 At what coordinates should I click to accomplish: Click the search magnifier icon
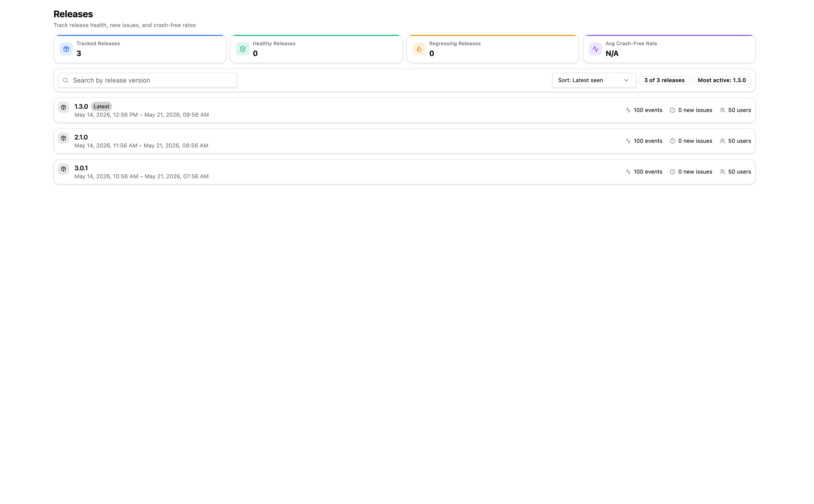click(x=65, y=80)
